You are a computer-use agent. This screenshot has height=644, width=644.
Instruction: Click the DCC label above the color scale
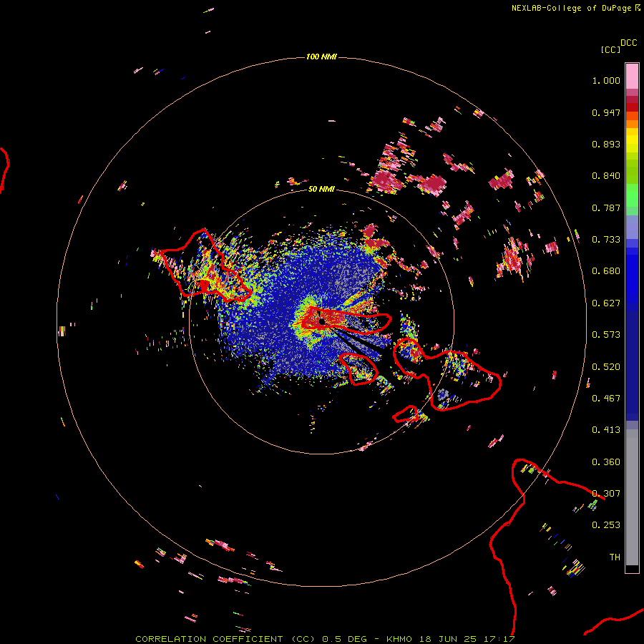629,43
